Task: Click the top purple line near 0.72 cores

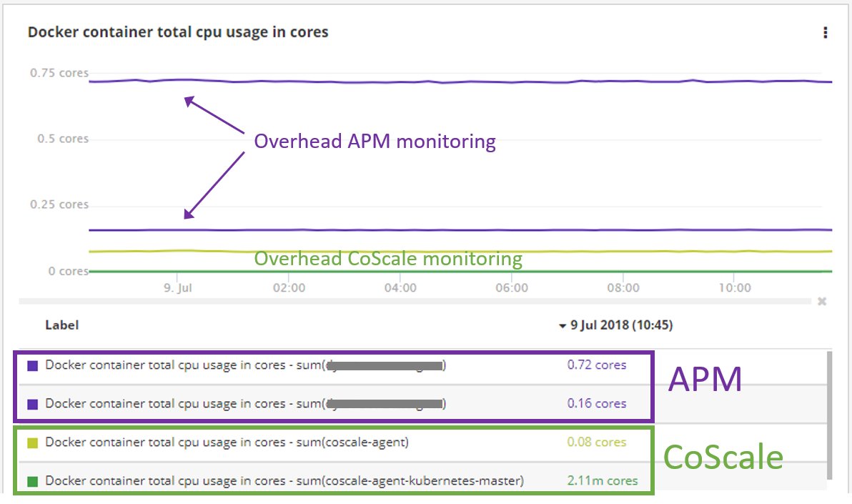Action: pyautogui.click(x=461, y=81)
